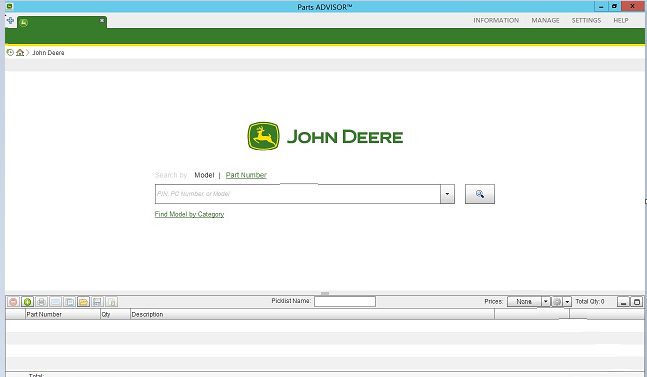Click the John Deere logo
The image size is (647, 377).
pyautogui.click(x=325, y=136)
